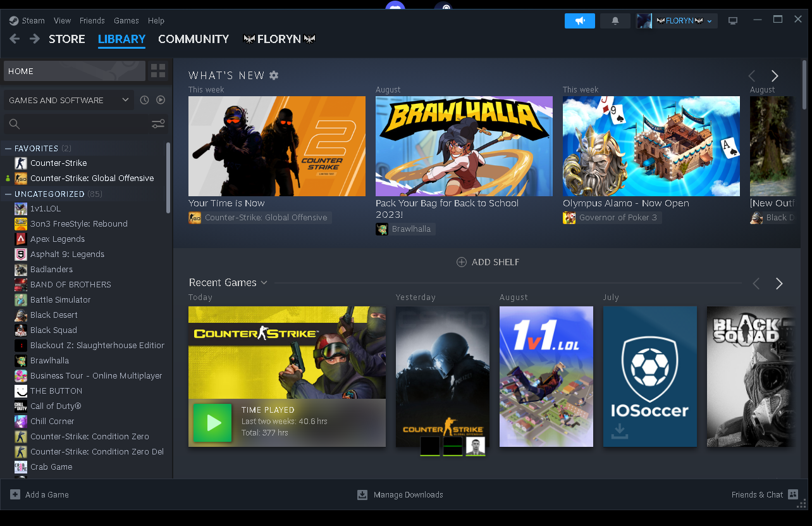This screenshot has height=526, width=812.
Task: Open Big Picture mode monitor icon
Action: (x=733, y=21)
